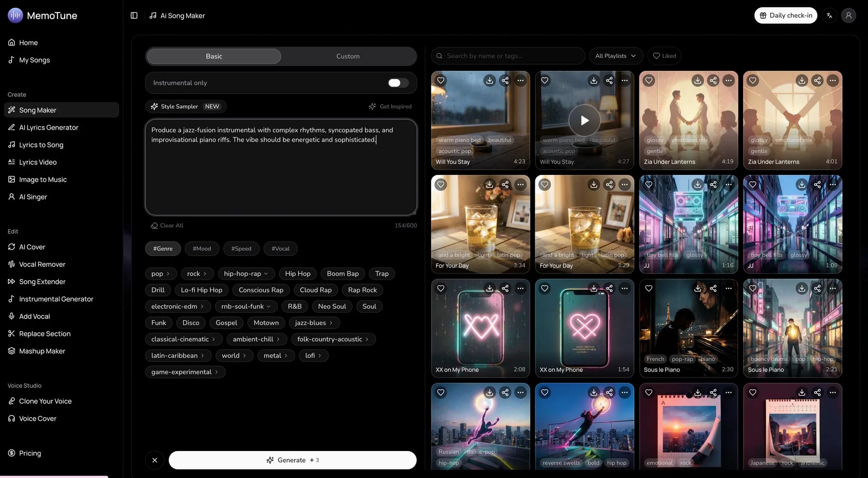Viewport: 868px width, 478px height.
Task: Like the XX on My Phone 1:54 song
Action: click(545, 288)
